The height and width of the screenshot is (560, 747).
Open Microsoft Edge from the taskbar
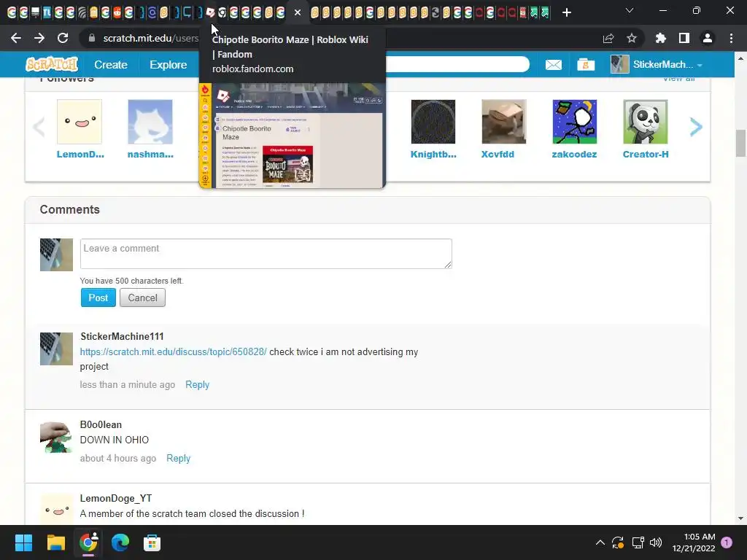120,542
